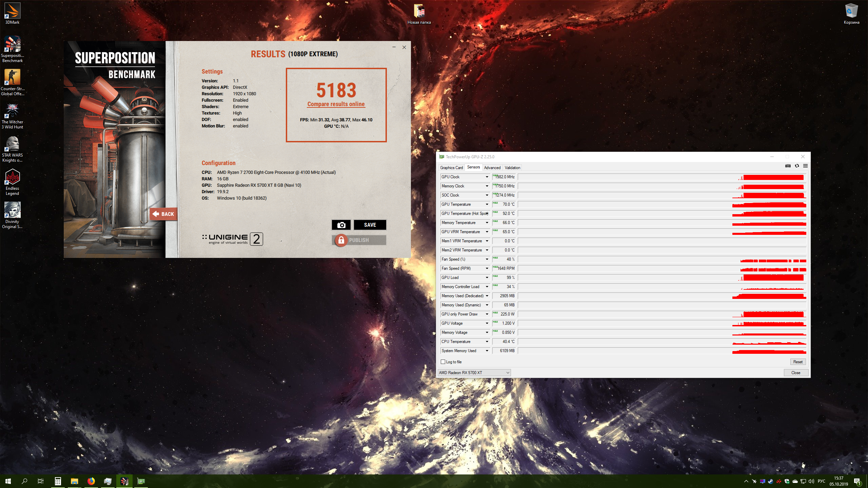
Task: Open GPU-Z hamburger menu icon
Action: tap(805, 166)
